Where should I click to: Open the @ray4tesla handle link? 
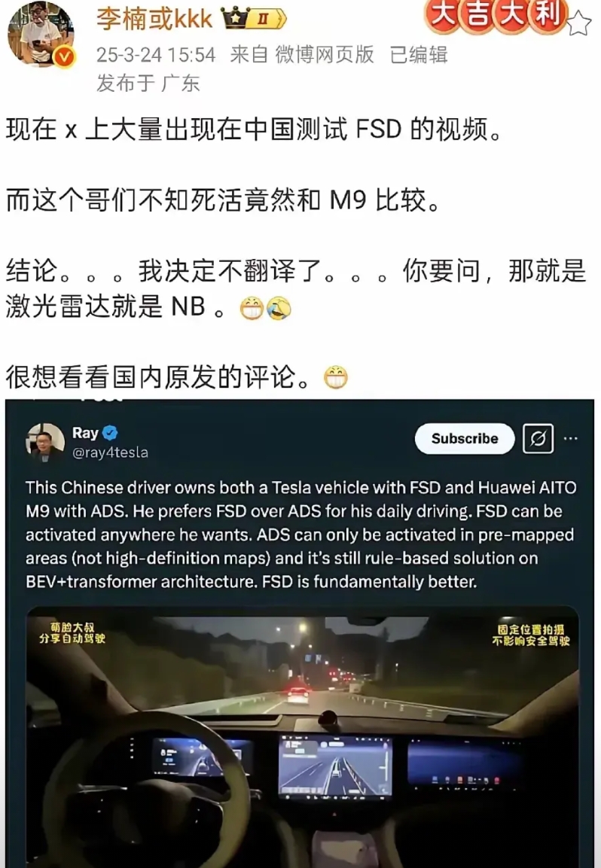pyautogui.click(x=110, y=452)
